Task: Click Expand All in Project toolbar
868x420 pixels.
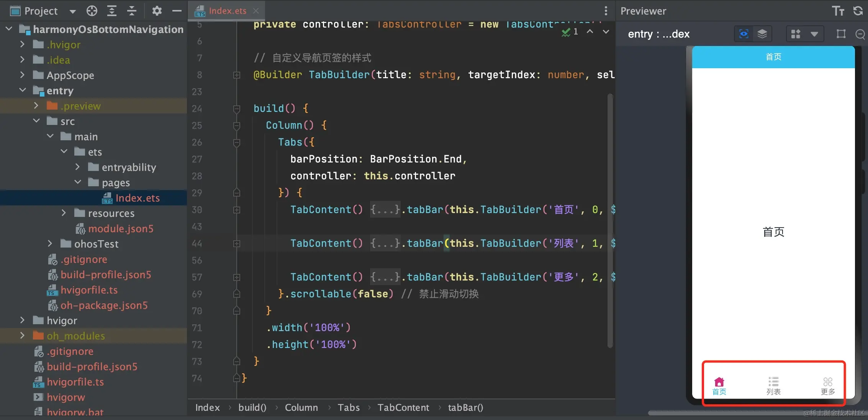Action: pyautogui.click(x=111, y=11)
